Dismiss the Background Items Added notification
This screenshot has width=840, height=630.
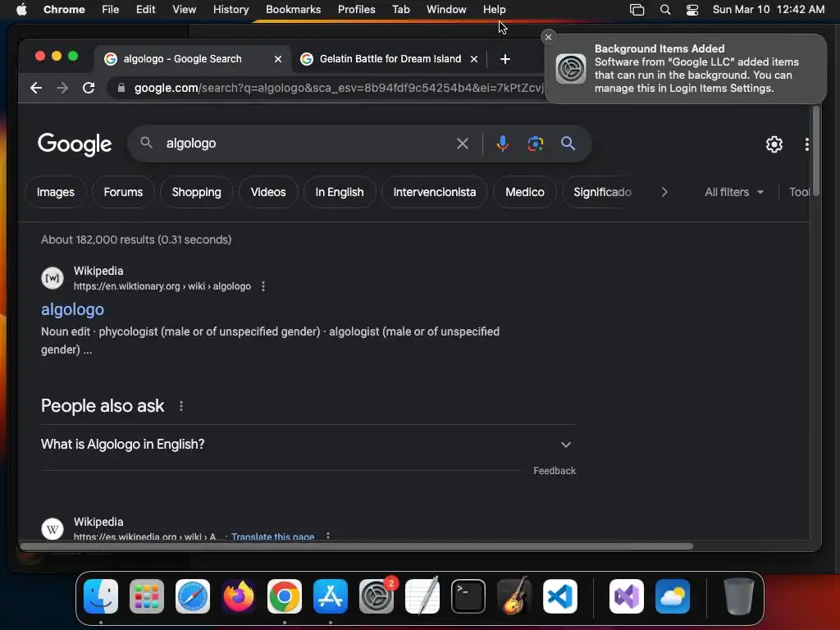[547, 37]
